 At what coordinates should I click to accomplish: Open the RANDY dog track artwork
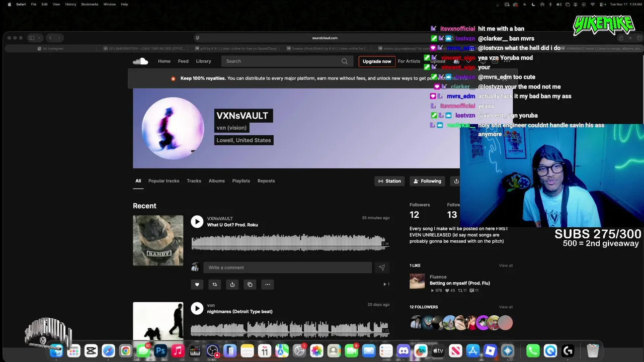pos(158,240)
